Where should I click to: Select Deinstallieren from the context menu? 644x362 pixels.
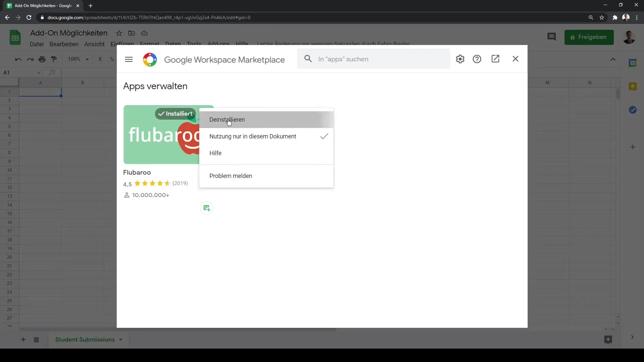tap(266, 120)
